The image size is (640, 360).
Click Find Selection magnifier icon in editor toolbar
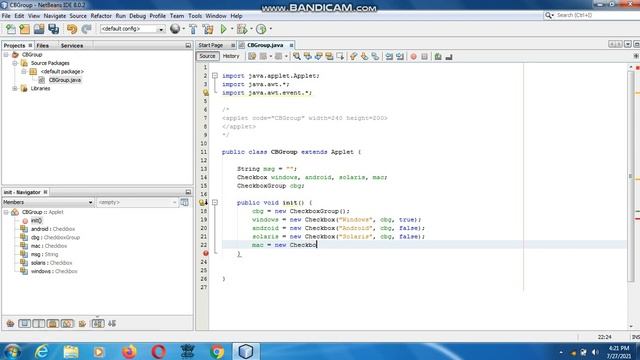(x=297, y=56)
